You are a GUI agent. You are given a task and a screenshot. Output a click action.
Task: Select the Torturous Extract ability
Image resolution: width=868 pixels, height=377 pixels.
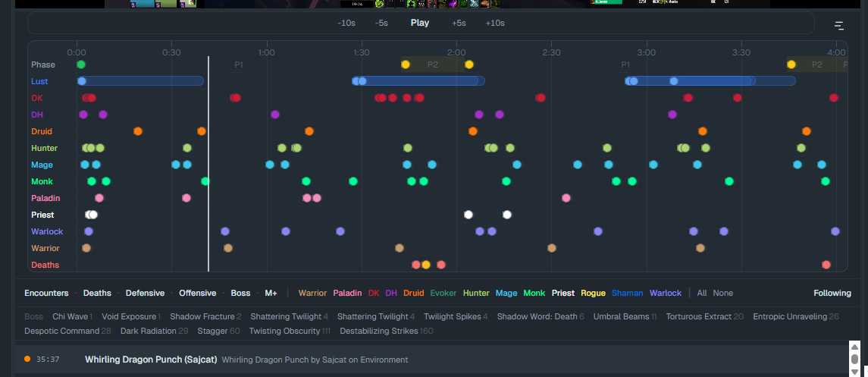pos(705,316)
